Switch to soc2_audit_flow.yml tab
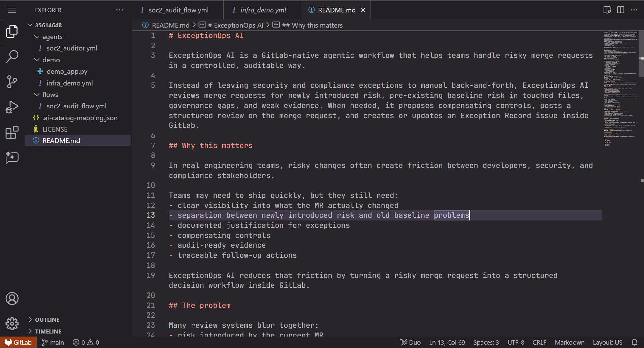The image size is (644, 348). (178, 10)
